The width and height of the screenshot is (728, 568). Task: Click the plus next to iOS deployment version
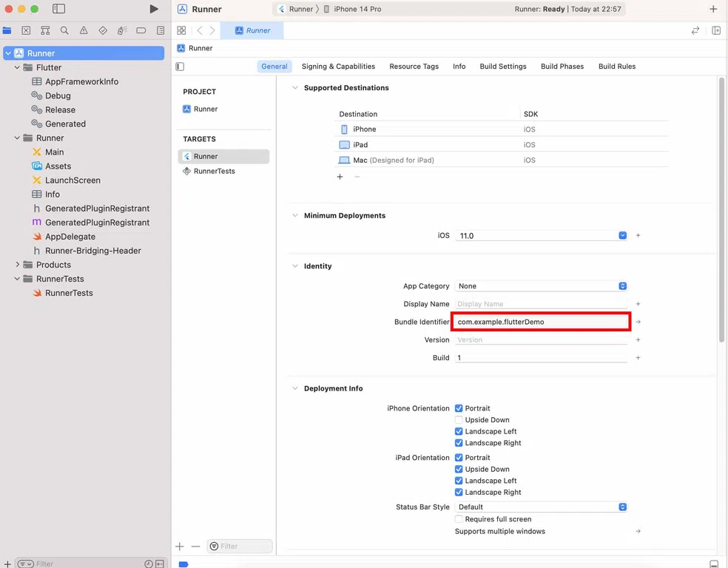[x=638, y=236]
